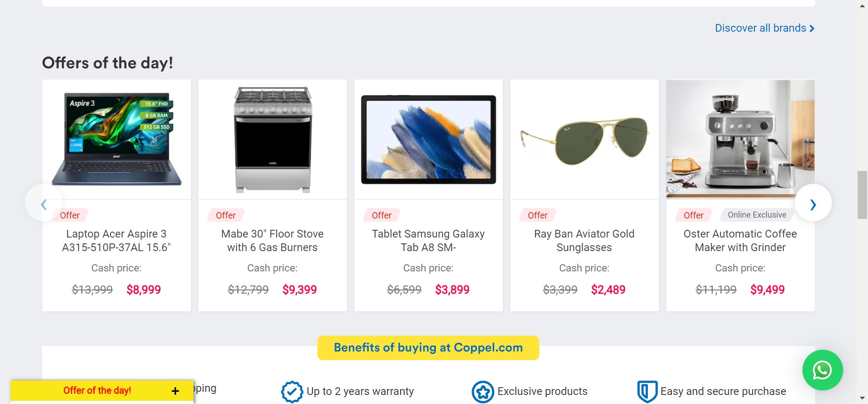Click Ray Ban Aviator Gold Sunglasses title

[585, 241]
